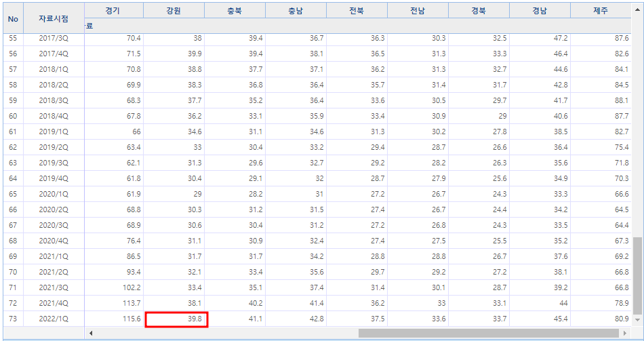Click the 2017/3Q date cell
This screenshot has height=341, width=644.
click(54, 38)
